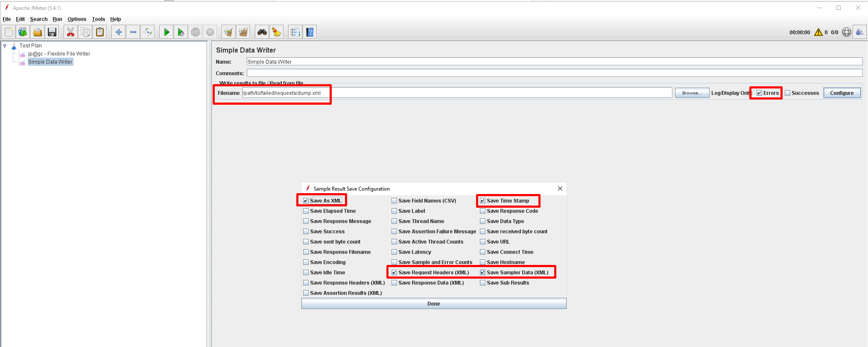
Task: Enable Save Response Data (XML)
Action: tap(394, 283)
